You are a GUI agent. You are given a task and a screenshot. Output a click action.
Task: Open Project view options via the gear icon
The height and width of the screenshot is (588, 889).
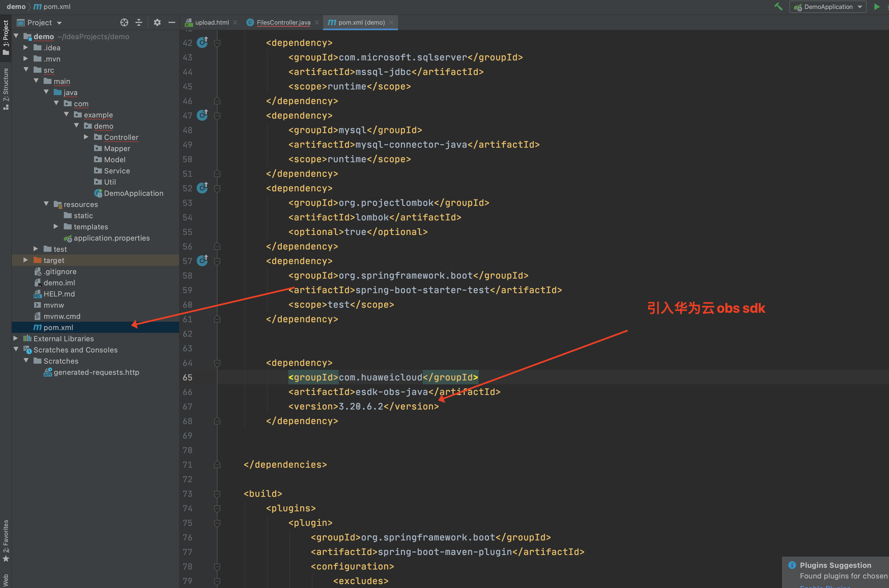pyautogui.click(x=157, y=22)
